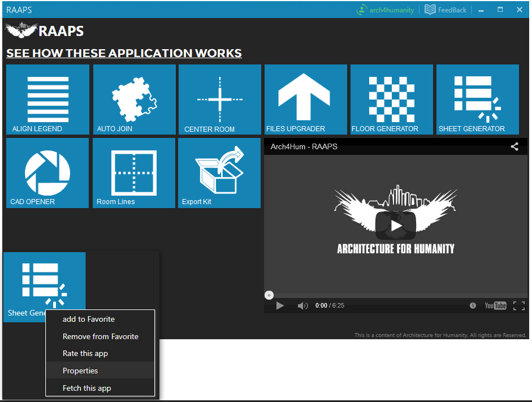Click the Arch4Hum - RAAPS video title

tap(304, 146)
